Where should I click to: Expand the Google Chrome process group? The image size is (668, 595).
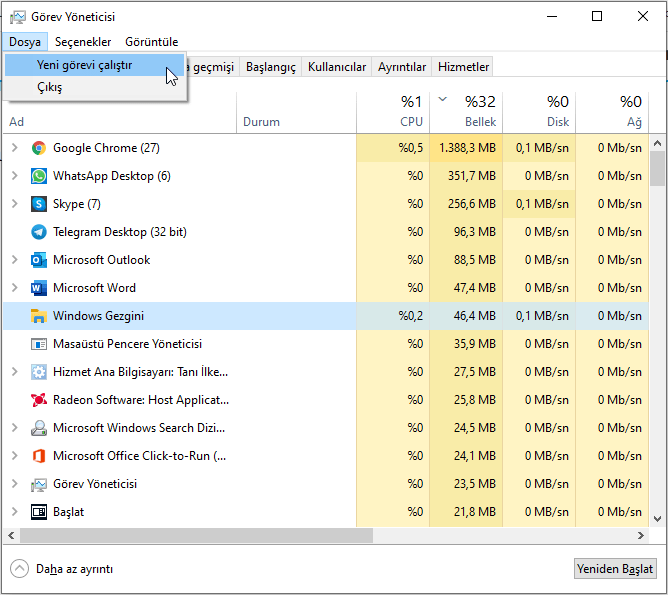point(14,148)
